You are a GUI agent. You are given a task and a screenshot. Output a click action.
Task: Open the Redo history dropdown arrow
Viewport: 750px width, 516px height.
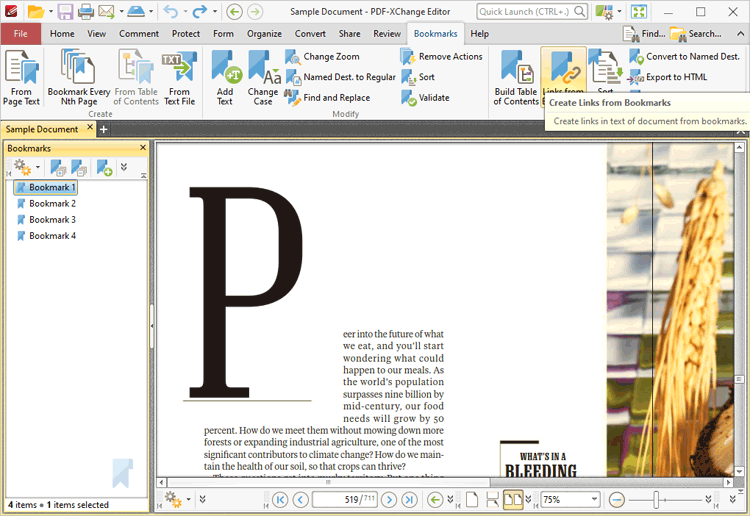(215, 11)
